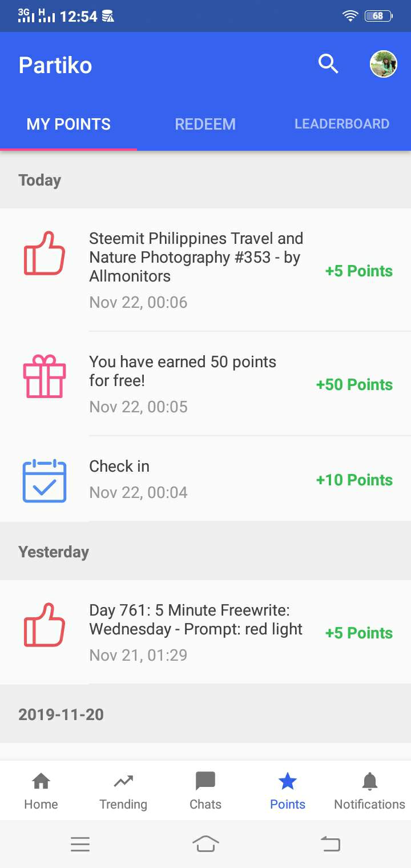Screen dimensions: 411x868
Task: Tap the profile avatar picture
Action: pos(383,64)
